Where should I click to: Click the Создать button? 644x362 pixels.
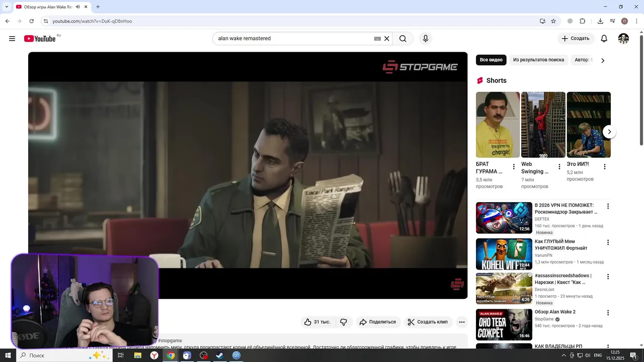click(576, 39)
